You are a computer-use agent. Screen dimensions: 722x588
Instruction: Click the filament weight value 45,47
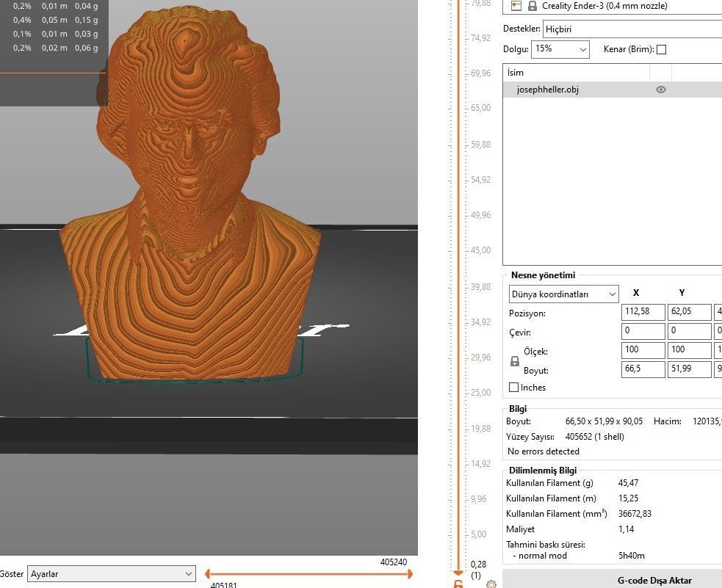[x=628, y=483]
